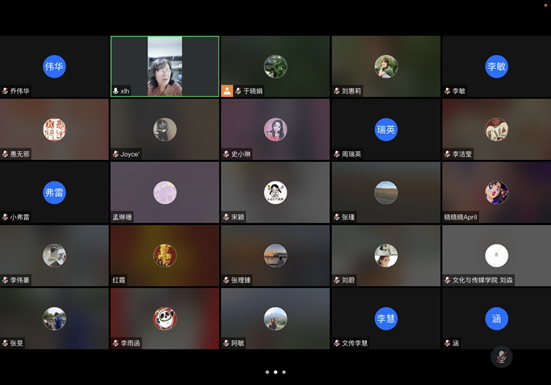Click the anime girl avatar above April label
This screenshot has height=385, width=551.
[x=497, y=192]
